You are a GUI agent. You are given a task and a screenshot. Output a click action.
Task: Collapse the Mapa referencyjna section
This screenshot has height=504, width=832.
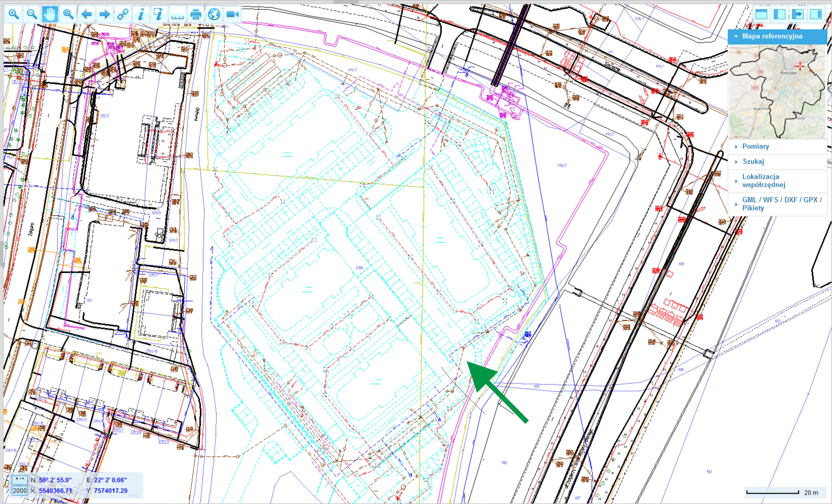tap(777, 36)
